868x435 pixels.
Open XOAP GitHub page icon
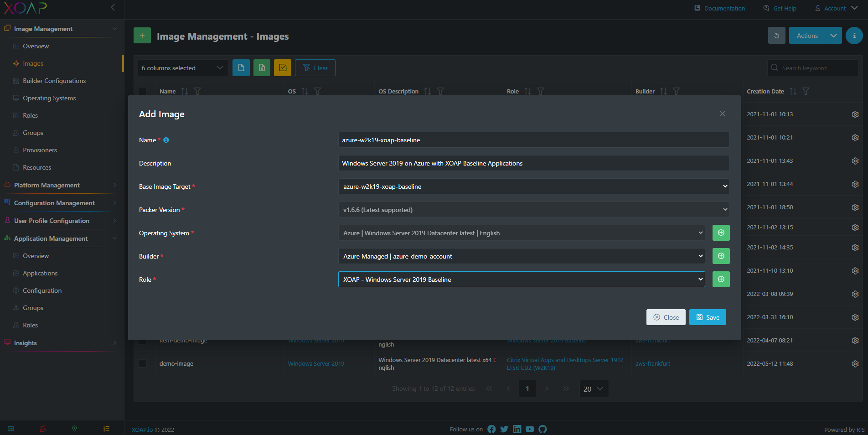[542, 429]
